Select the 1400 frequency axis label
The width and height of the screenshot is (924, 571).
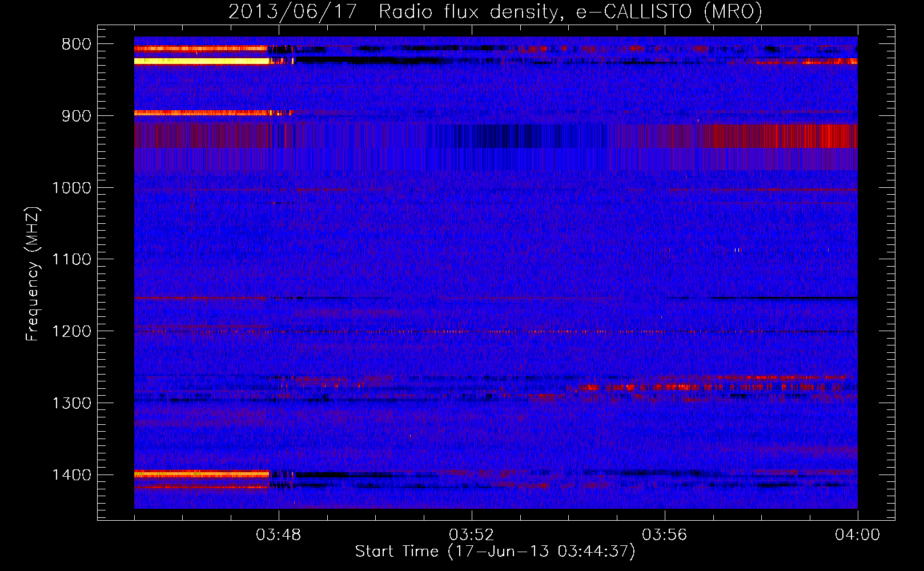(x=71, y=475)
